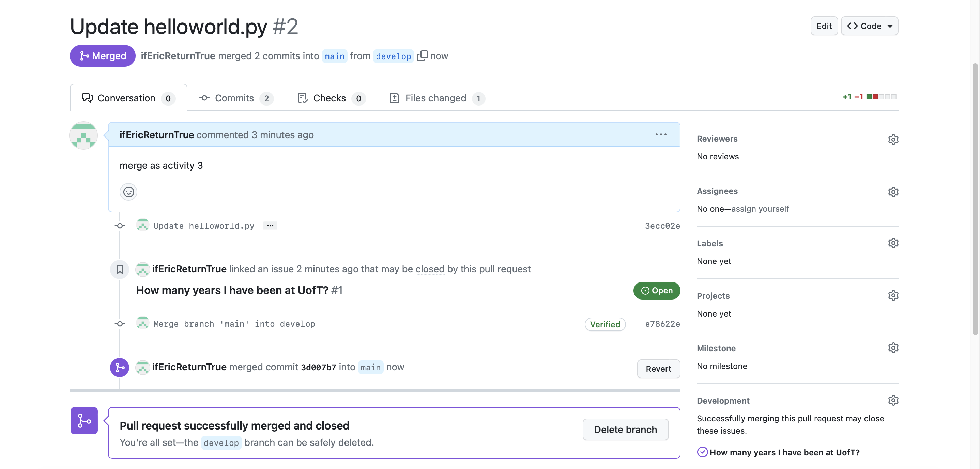Open commit hash 3ecc02e

[x=662, y=226]
